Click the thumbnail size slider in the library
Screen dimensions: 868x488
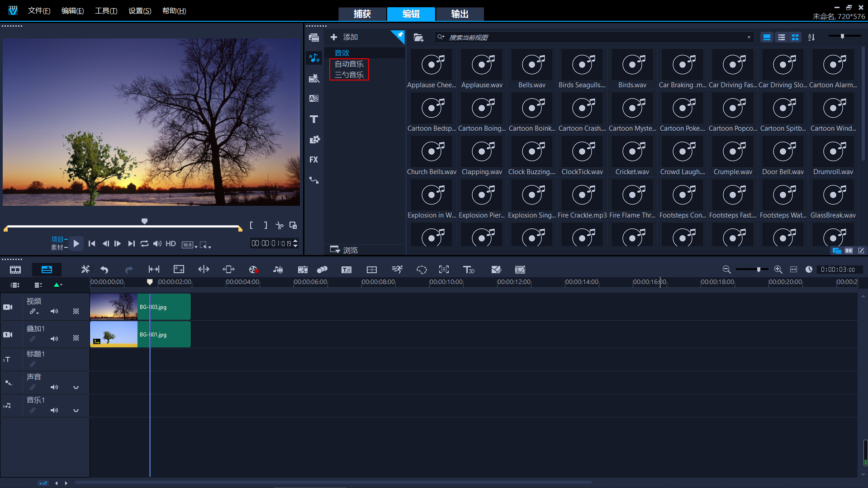(x=842, y=36)
